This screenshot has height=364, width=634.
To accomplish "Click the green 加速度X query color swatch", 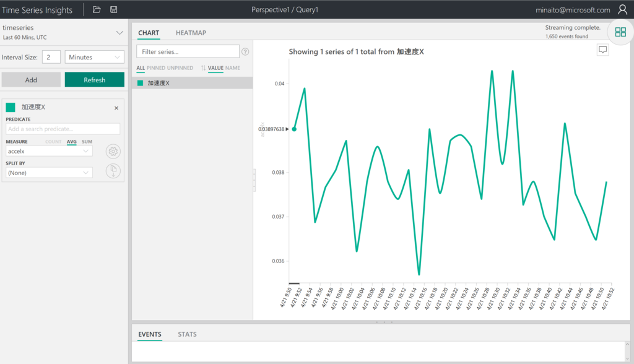I will (x=11, y=107).
